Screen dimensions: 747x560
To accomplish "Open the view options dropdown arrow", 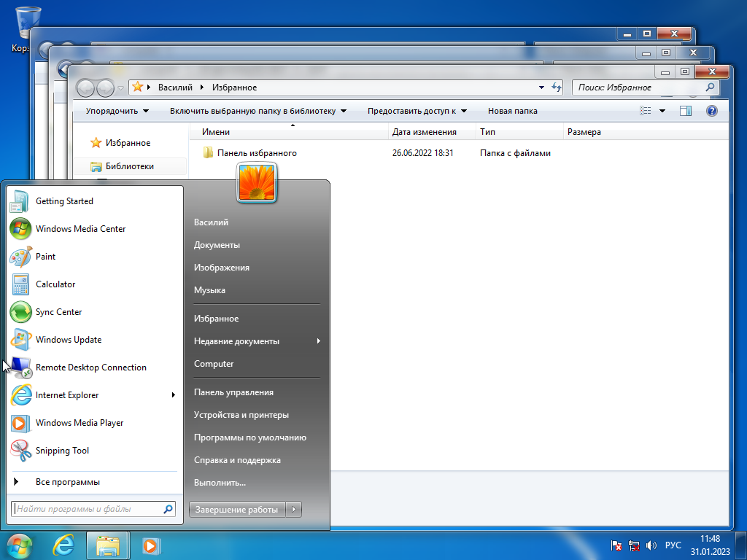I will pos(662,111).
